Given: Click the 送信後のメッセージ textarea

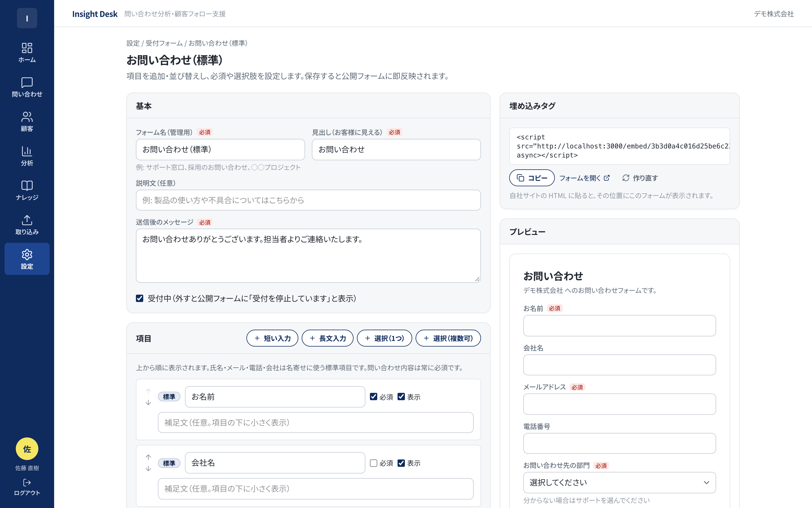Looking at the screenshot, I should 308,256.
